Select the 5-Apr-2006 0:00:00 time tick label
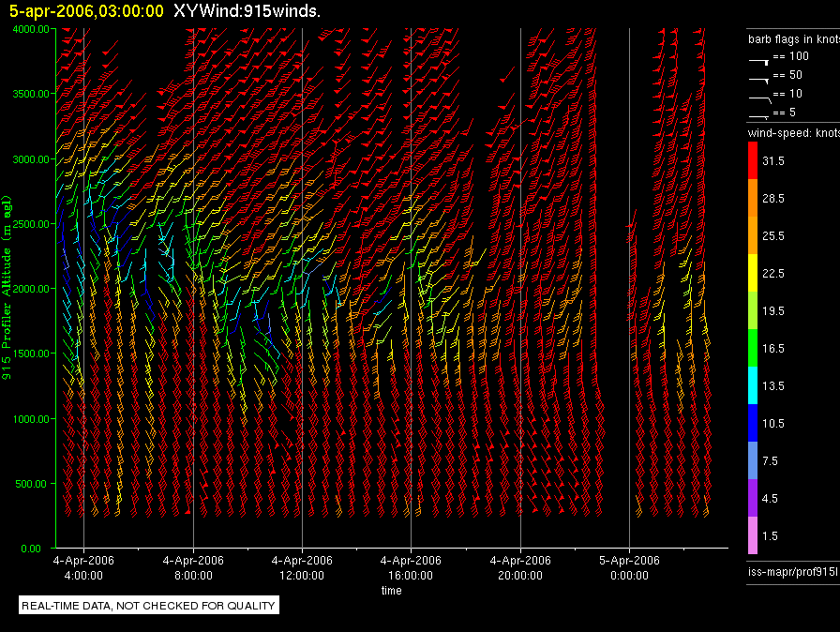840x632 pixels. [629, 567]
